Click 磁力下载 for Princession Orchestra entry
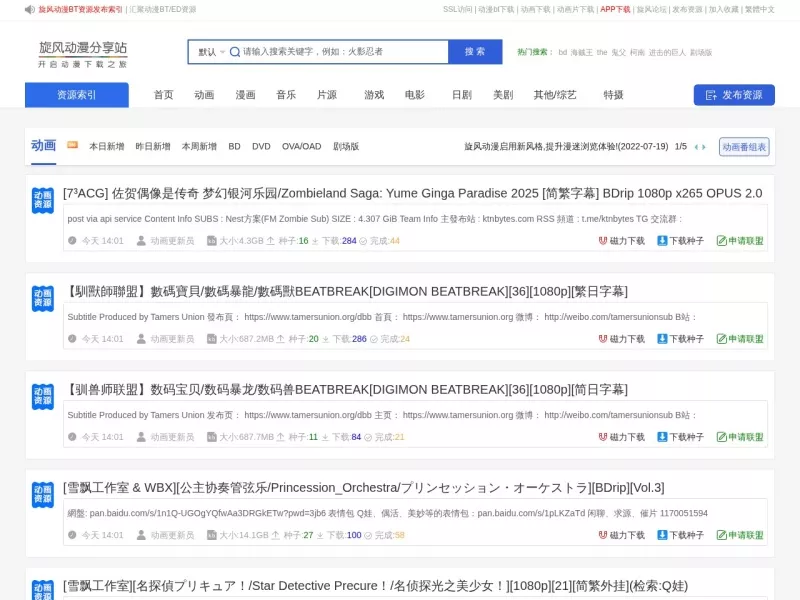Viewport: 800px width, 600px height. [621, 535]
